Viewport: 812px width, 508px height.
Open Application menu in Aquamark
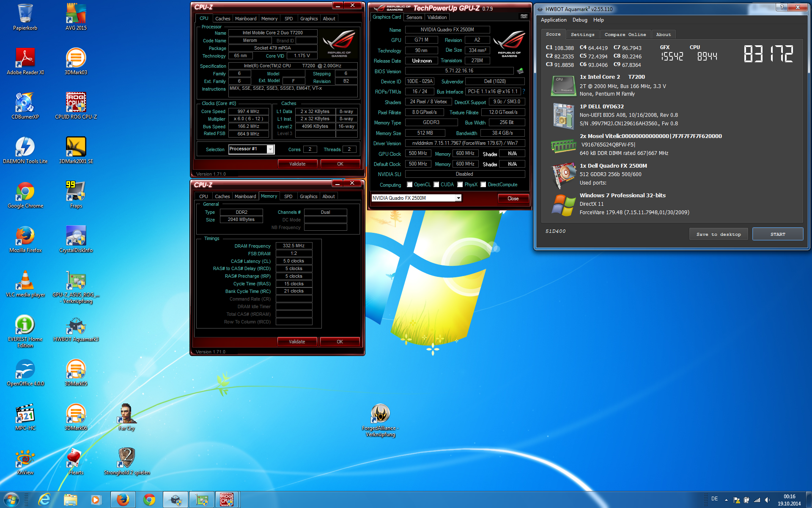point(554,20)
